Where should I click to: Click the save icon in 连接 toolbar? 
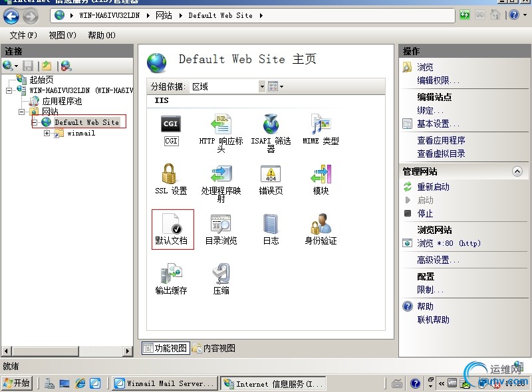tap(28, 66)
